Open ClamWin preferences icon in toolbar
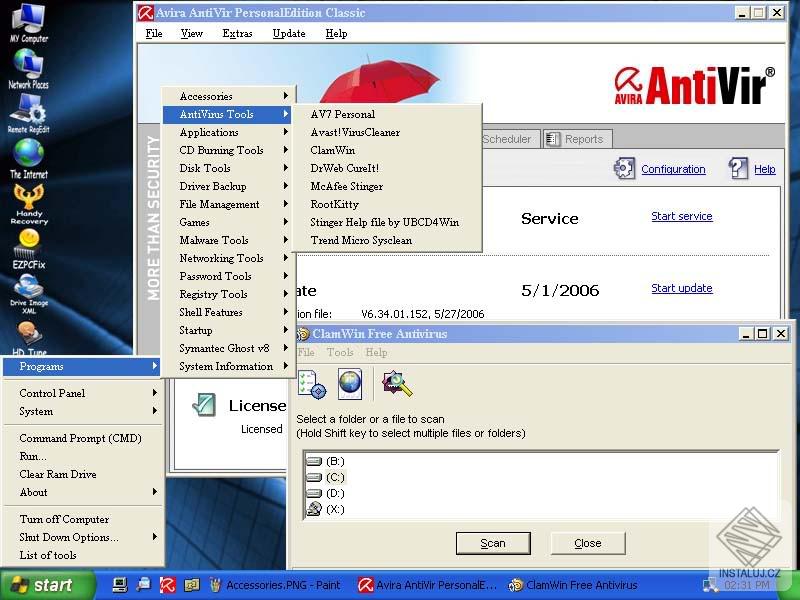The height and width of the screenshot is (600, 800). pyautogui.click(x=310, y=383)
